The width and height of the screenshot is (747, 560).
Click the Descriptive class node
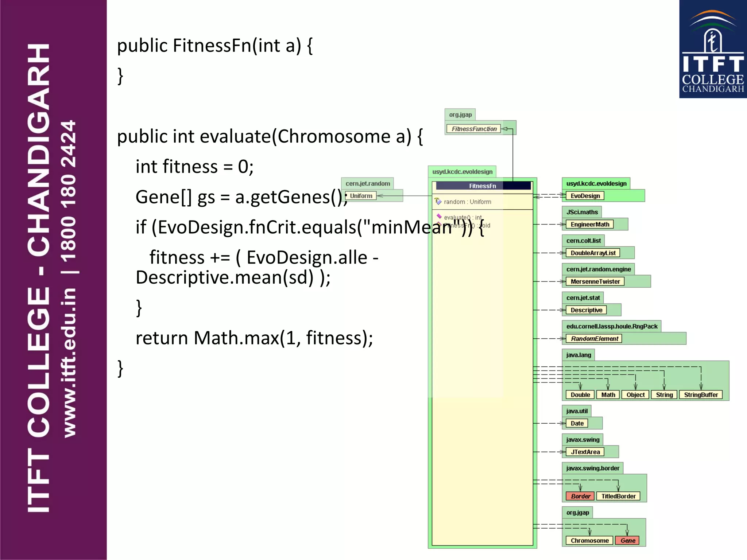pyautogui.click(x=586, y=310)
